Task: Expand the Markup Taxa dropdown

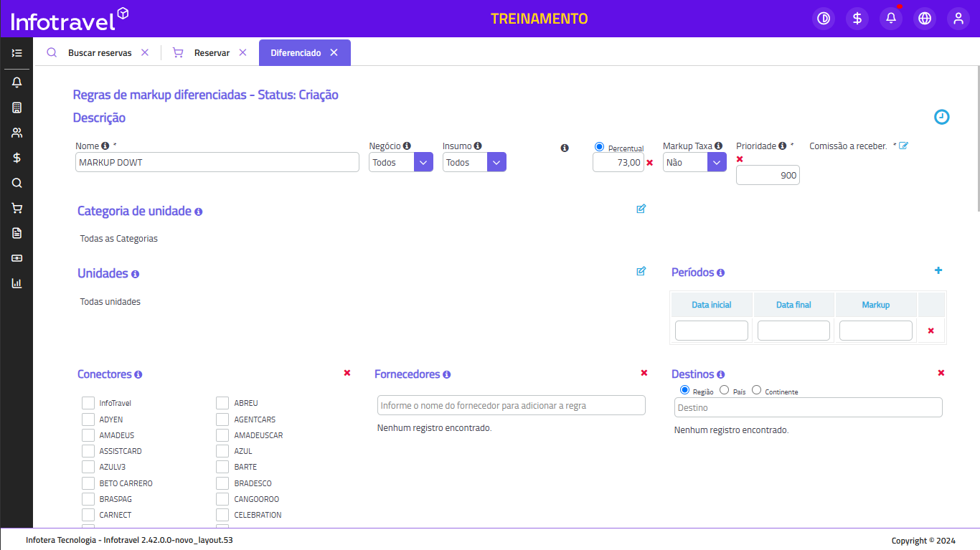Action: (x=717, y=162)
